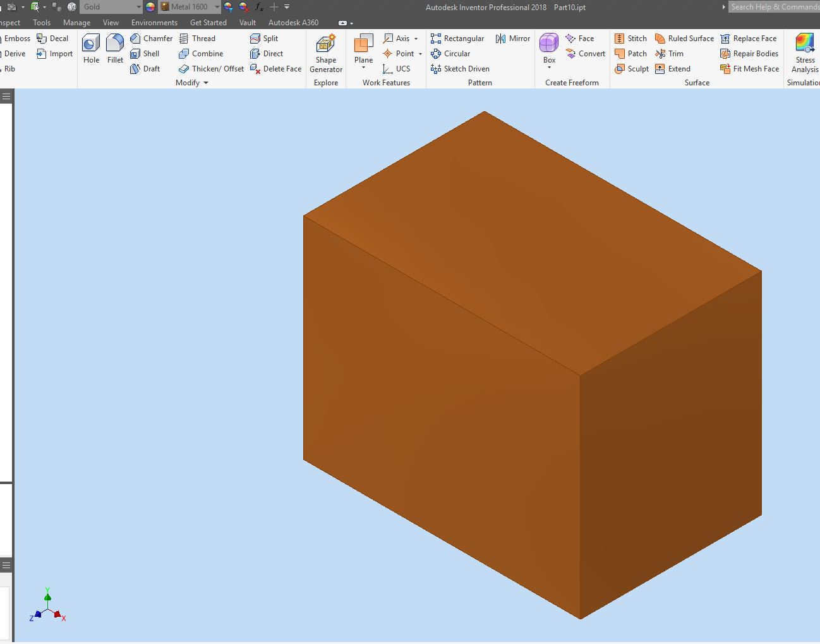Click the Delete Face tool
The width and height of the screenshot is (820, 644).
pyautogui.click(x=275, y=69)
